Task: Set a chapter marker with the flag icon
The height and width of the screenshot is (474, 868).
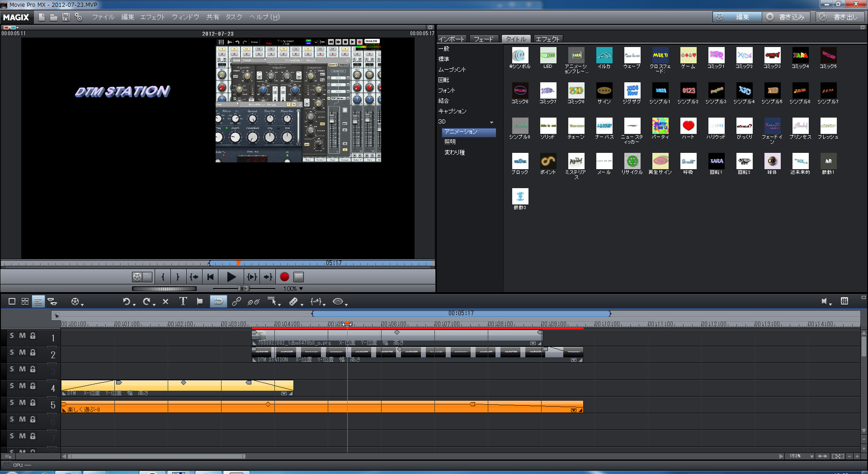Action: pos(199,301)
